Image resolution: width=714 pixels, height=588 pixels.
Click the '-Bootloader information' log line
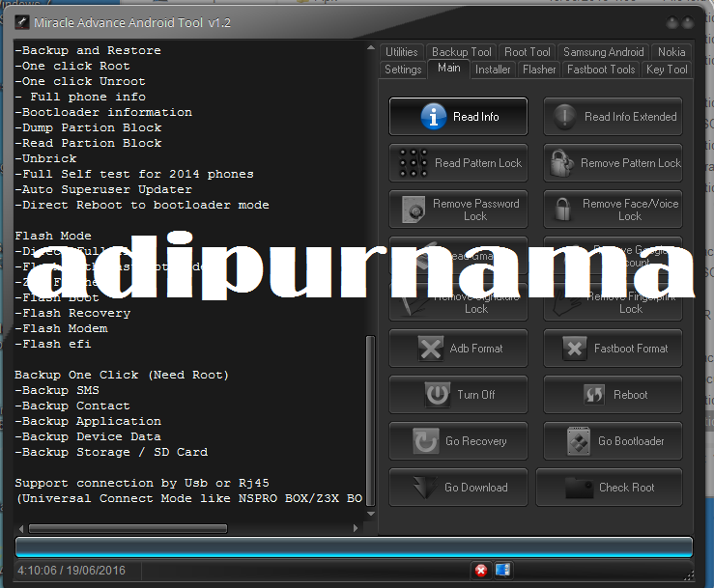tap(103, 112)
